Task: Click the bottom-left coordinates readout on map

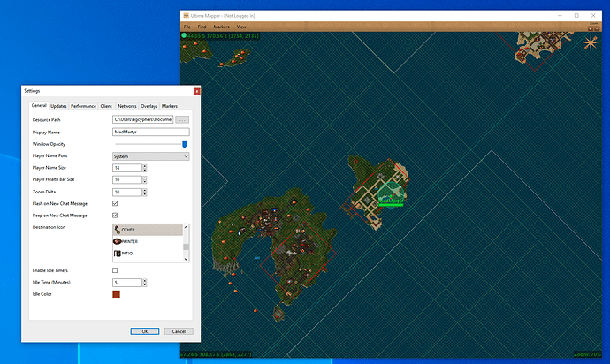Action: click(217, 354)
